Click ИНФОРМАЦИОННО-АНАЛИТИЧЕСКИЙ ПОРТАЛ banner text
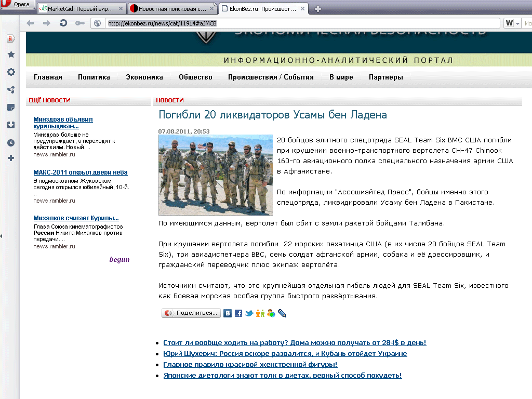 tap(338, 60)
